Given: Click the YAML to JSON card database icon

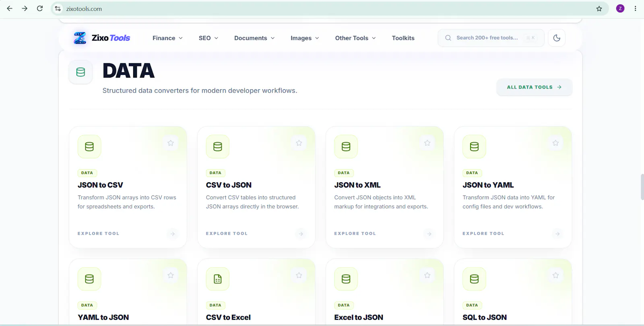Looking at the screenshot, I should pos(89,279).
